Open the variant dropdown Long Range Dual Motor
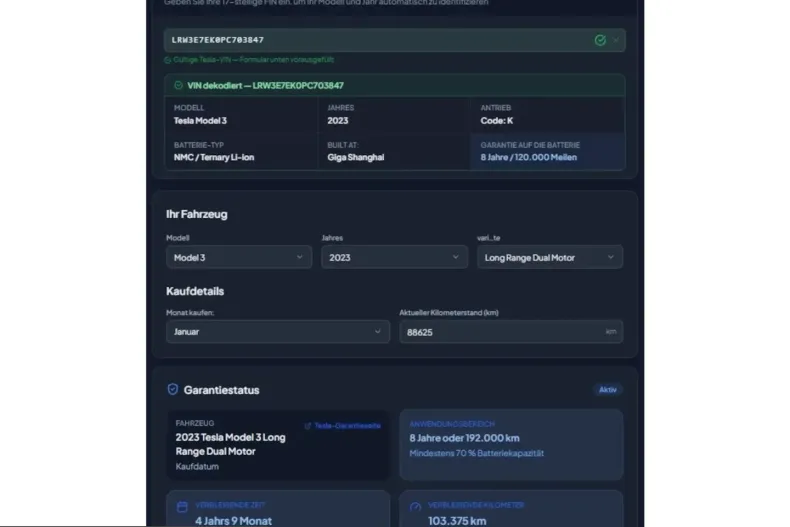The height and width of the screenshot is (527, 790). (550, 257)
